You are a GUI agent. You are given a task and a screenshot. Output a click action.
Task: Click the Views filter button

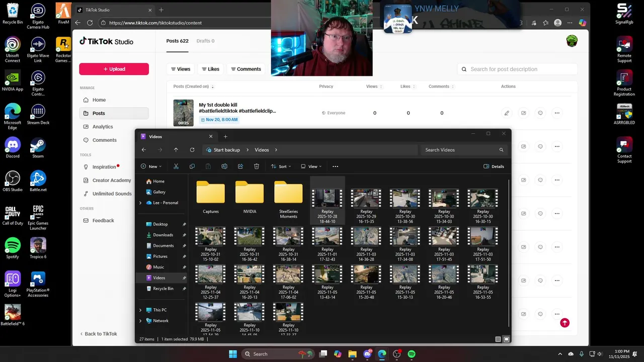point(181,69)
